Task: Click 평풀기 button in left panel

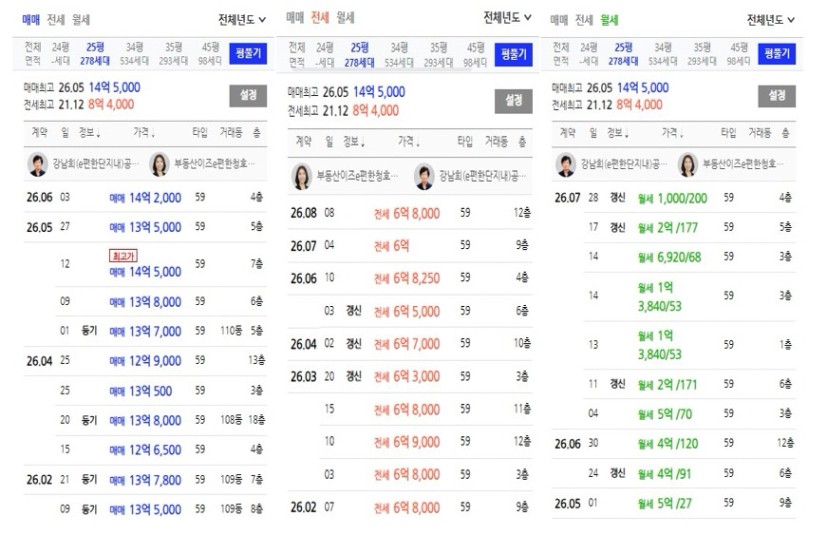Action: pos(248,54)
